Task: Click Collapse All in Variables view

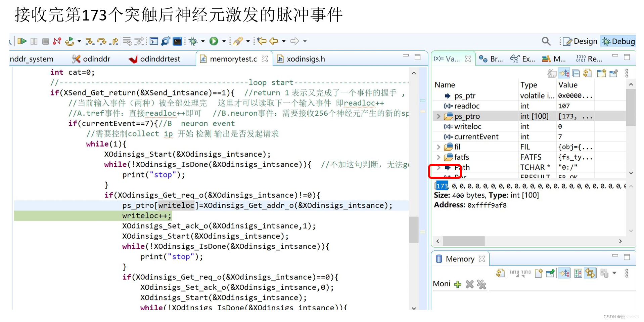Action: click(576, 73)
